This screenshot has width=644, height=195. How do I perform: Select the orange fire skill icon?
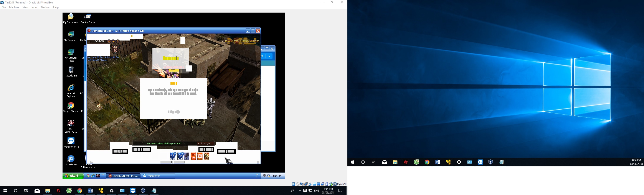click(193, 156)
